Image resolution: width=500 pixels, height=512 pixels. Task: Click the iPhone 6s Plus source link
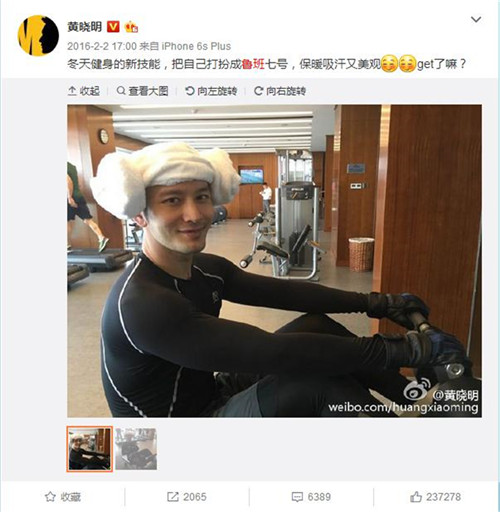(x=196, y=46)
